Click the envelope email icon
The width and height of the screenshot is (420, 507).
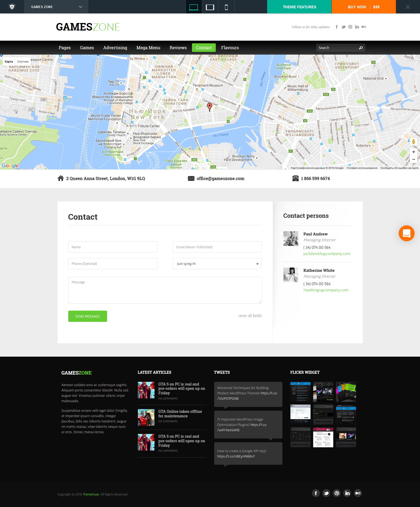click(191, 178)
